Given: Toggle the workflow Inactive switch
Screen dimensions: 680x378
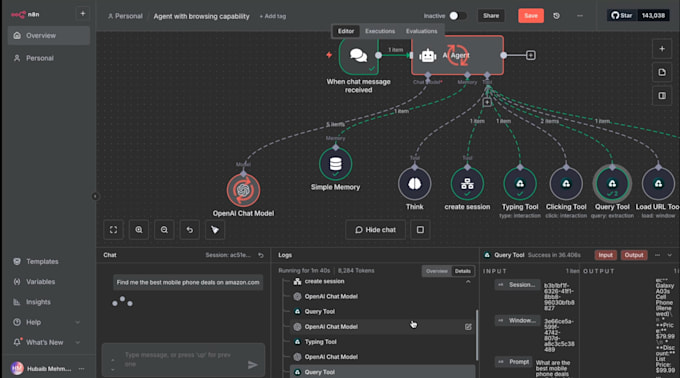Looking at the screenshot, I should pyautogui.click(x=458, y=16).
